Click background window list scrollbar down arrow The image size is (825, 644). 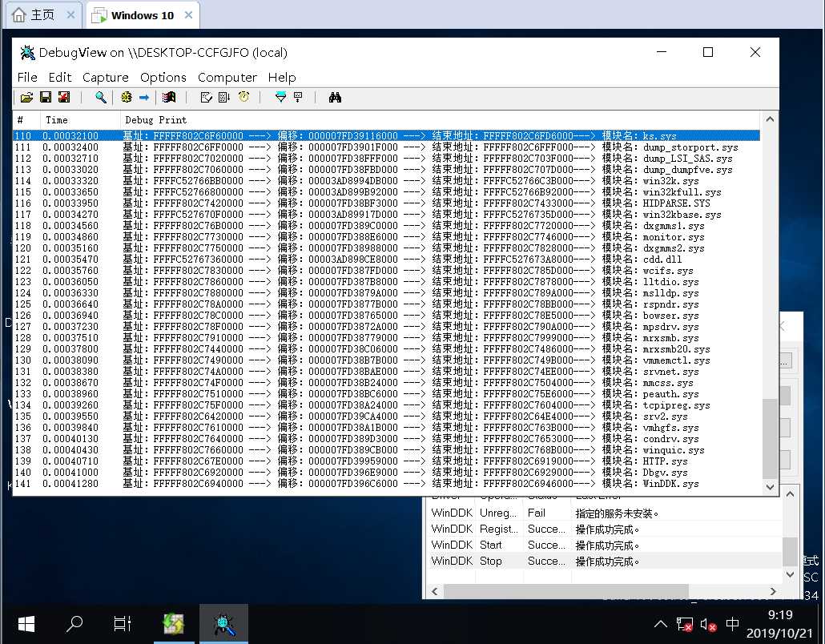tap(790, 574)
